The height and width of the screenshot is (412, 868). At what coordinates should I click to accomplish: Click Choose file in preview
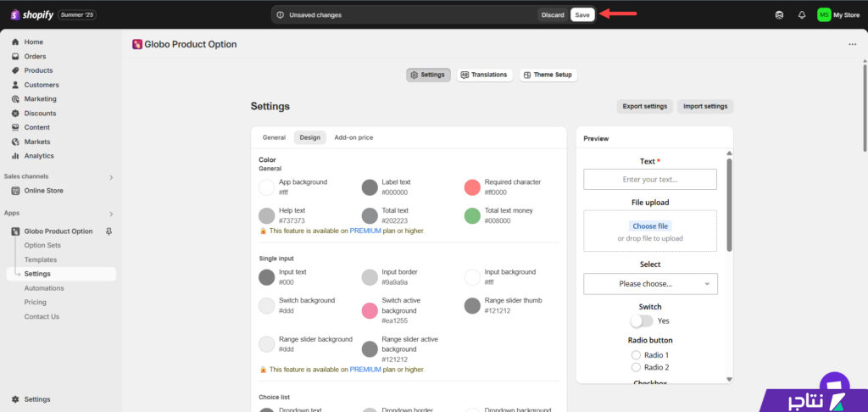pos(650,226)
